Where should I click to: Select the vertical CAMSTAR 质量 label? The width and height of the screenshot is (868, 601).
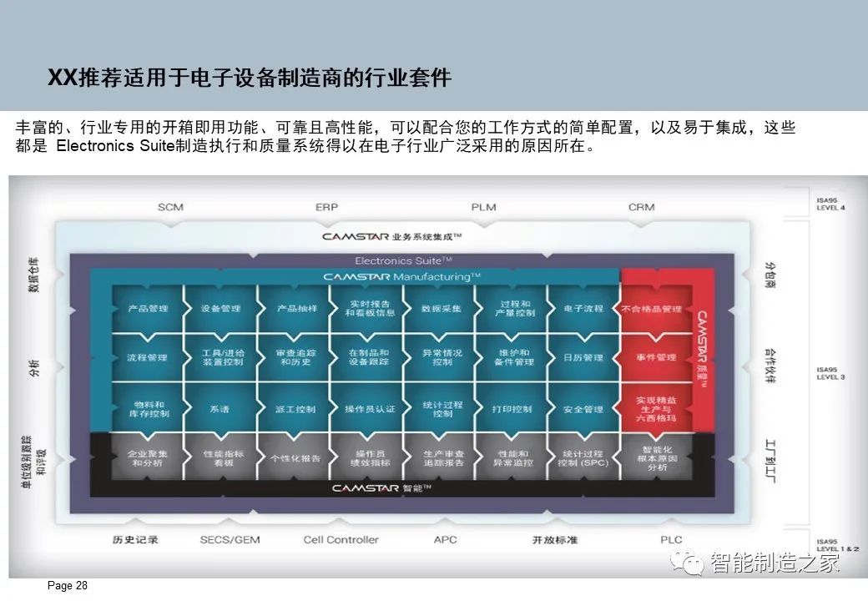point(701,349)
